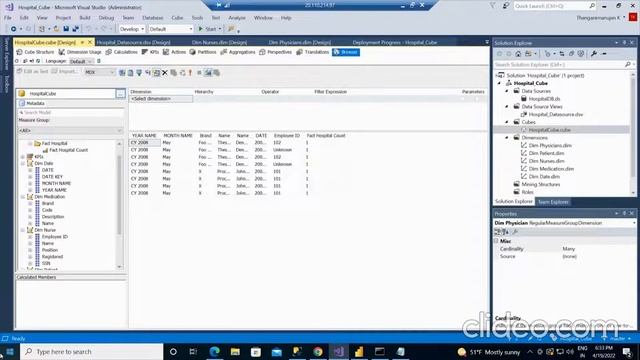Click the Select dimension filter cell
This screenshot has width=640, height=360.
[x=161, y=99]
